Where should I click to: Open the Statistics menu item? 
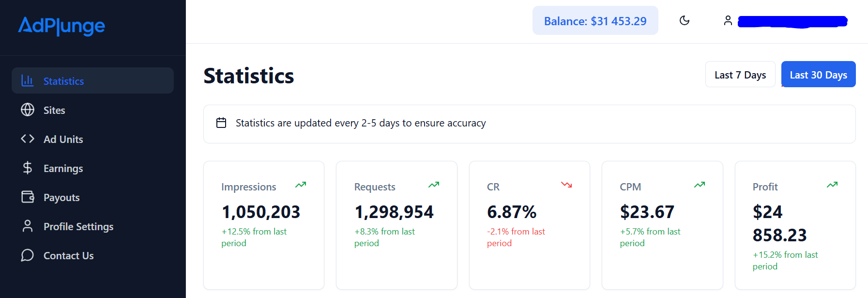[92, 80]
